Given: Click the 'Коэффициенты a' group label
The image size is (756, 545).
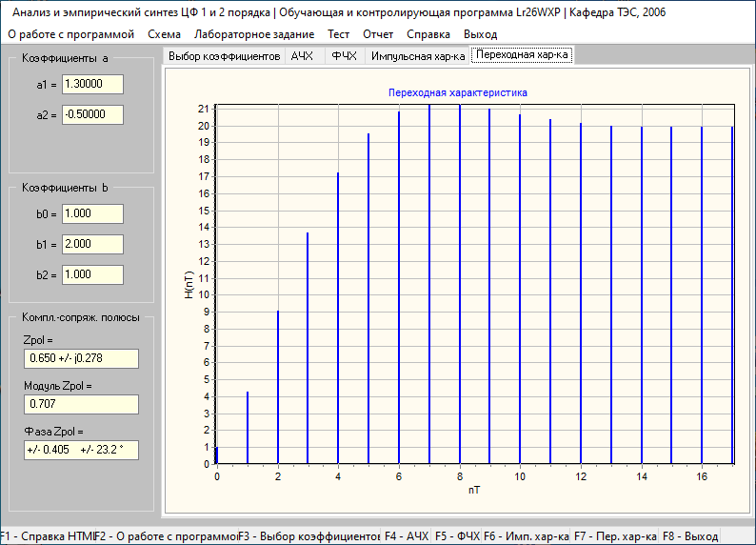Looking at the screenshot, I should tap(65, 58).
